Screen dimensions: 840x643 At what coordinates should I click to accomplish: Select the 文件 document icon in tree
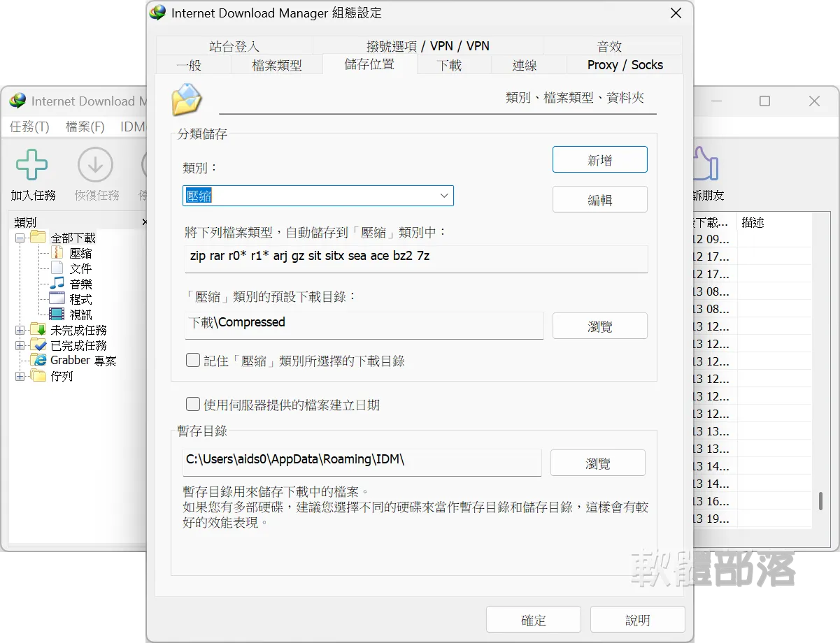[57, 268]
